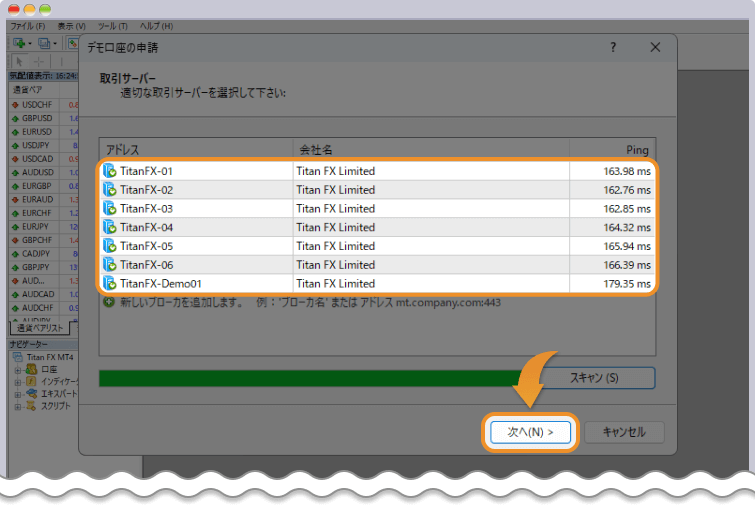Click the インディケータ indicators folder icon
Screen dimensions: 755x508
point(31,381)
